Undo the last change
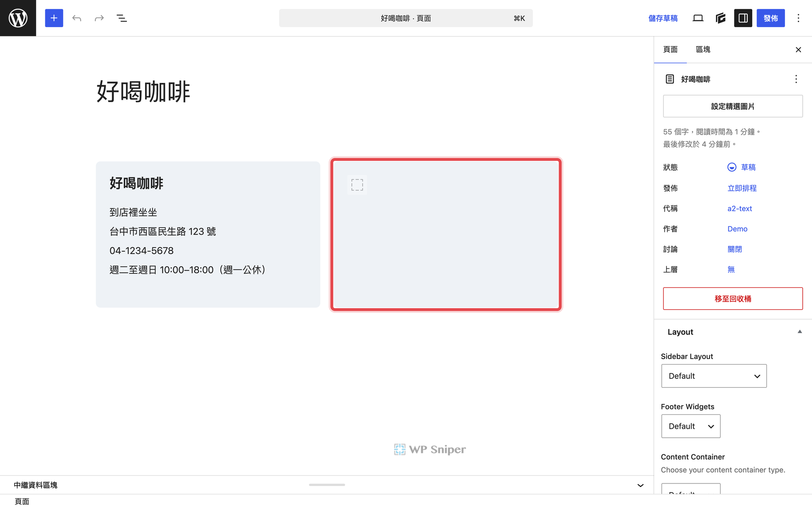 [77, 18]
